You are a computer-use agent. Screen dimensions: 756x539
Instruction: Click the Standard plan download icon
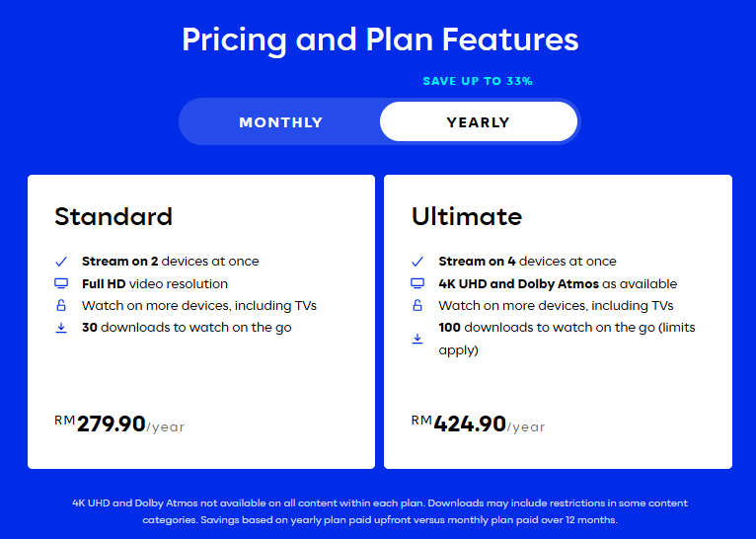pos(61,328)
